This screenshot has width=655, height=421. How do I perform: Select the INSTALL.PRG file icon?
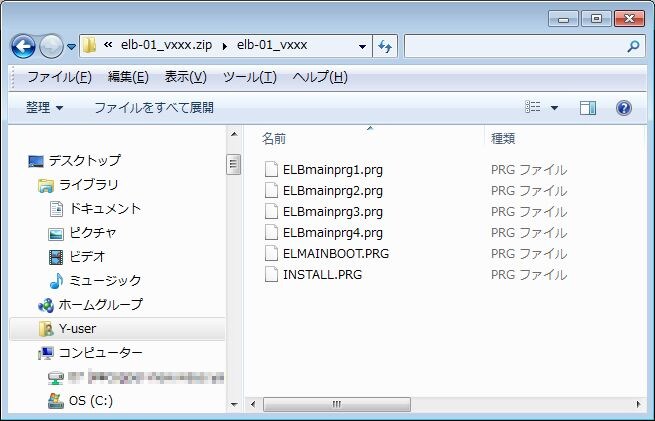271,274
